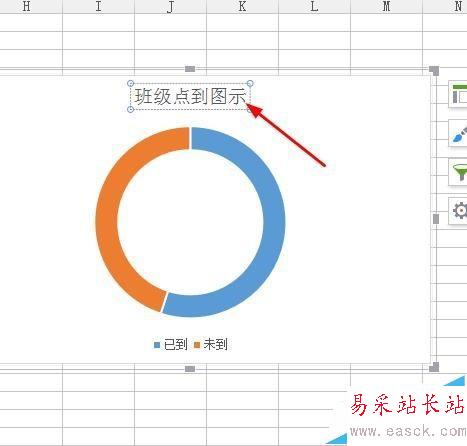Screen dimensions: 467x446
Task: Select column K header
Action: pyautogui.click(x=242, y=6)
